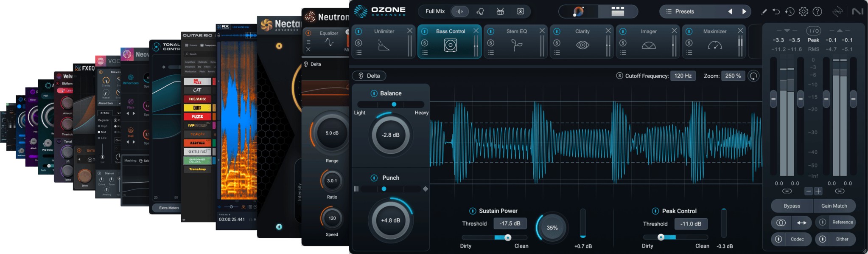Viewport: 868px width, 254px height.
Task: Solo the Clarity module
Action: 557,43
